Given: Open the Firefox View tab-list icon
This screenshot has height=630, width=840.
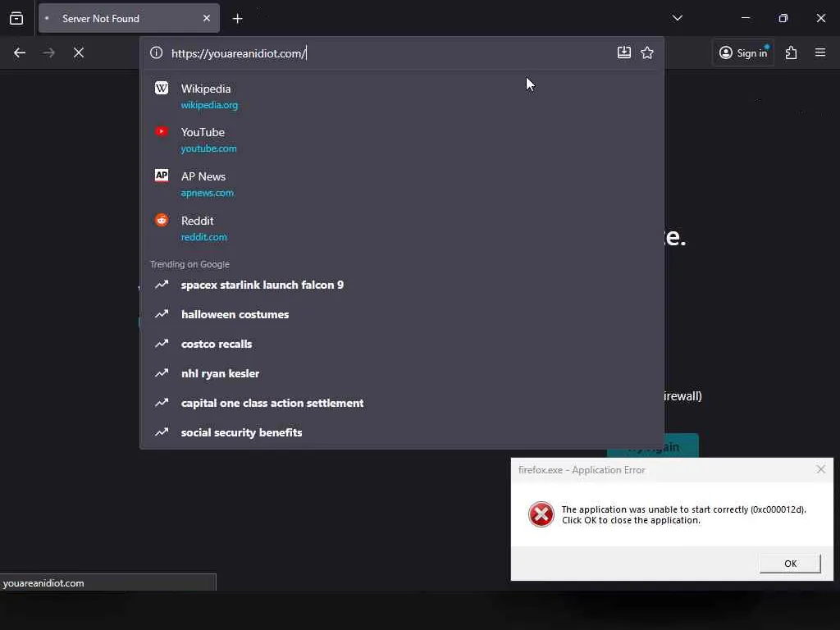Looking at the screenshot, I should [16, 18].
